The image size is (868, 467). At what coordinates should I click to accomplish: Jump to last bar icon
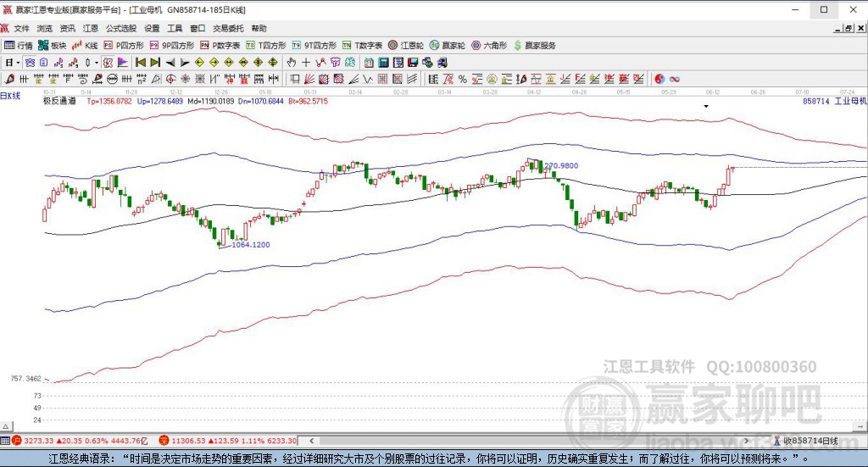click(x=156, y=63)
